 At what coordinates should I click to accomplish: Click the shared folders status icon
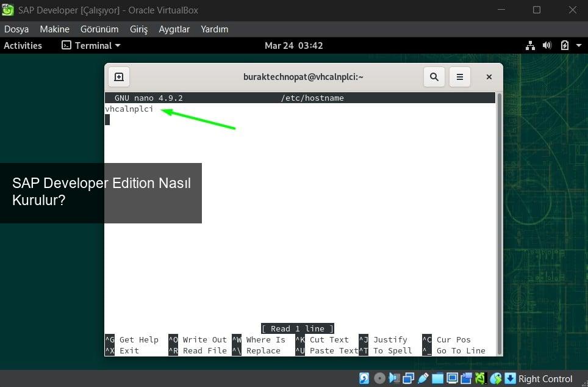click(437, 378)
